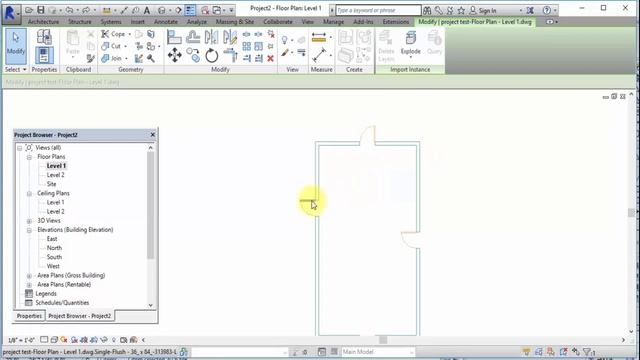Viewport: 640px width, 360px height.
Task: Click the binoculars search icon
Action: (x=427, y=10)
